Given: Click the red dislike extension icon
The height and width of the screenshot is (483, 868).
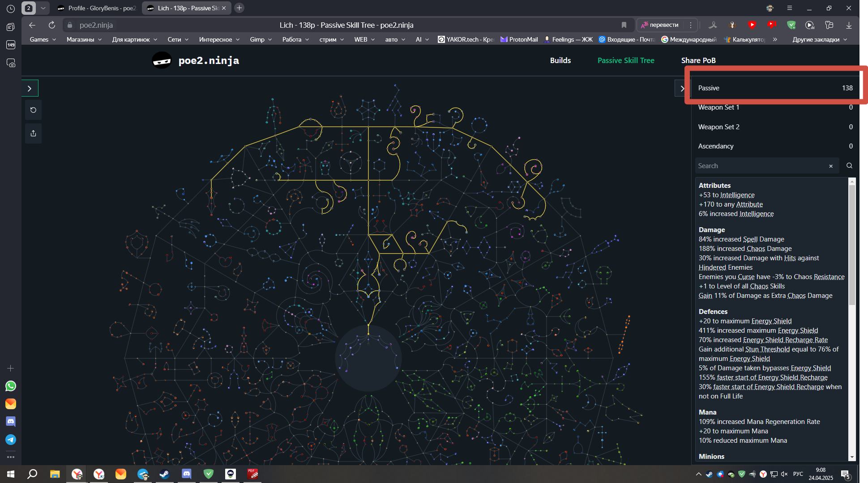Looking at the screenshot, I should point(771,25).
